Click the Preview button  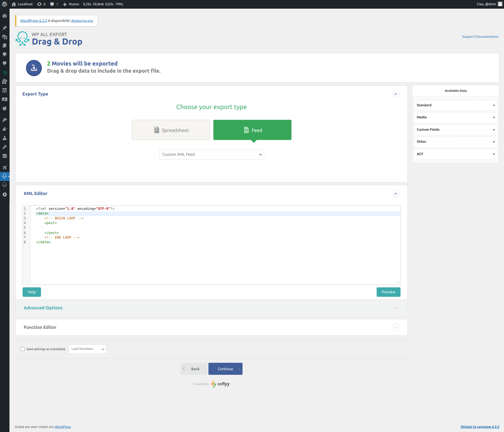[388, 292]
